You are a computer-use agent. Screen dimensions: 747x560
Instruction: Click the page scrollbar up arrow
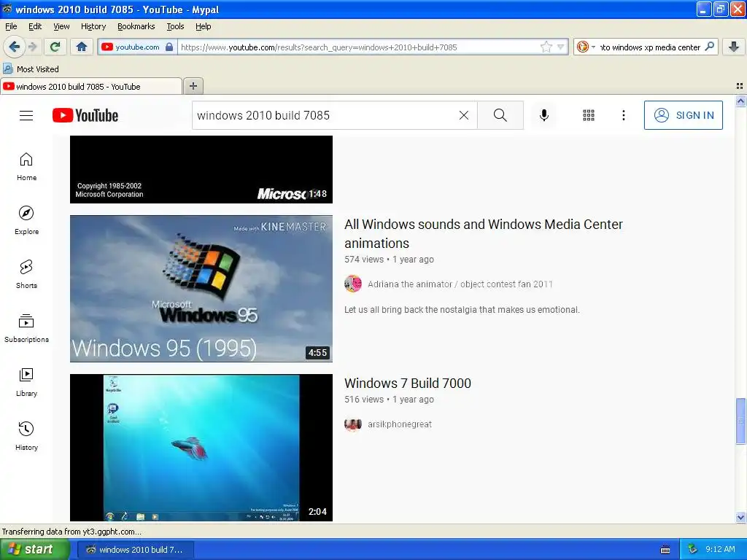[740, 101]
